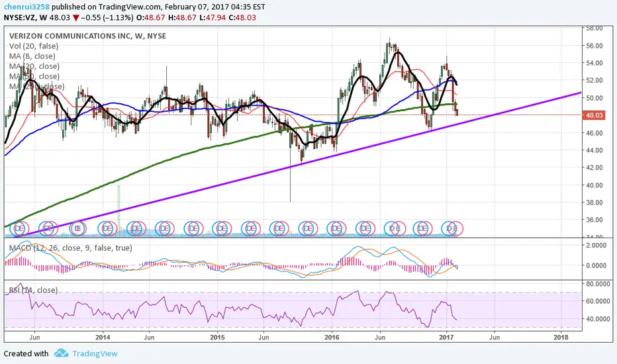Screen dimensions: 617x364
Task: Click the 56.00 price axis label
Action: (594, 46)
